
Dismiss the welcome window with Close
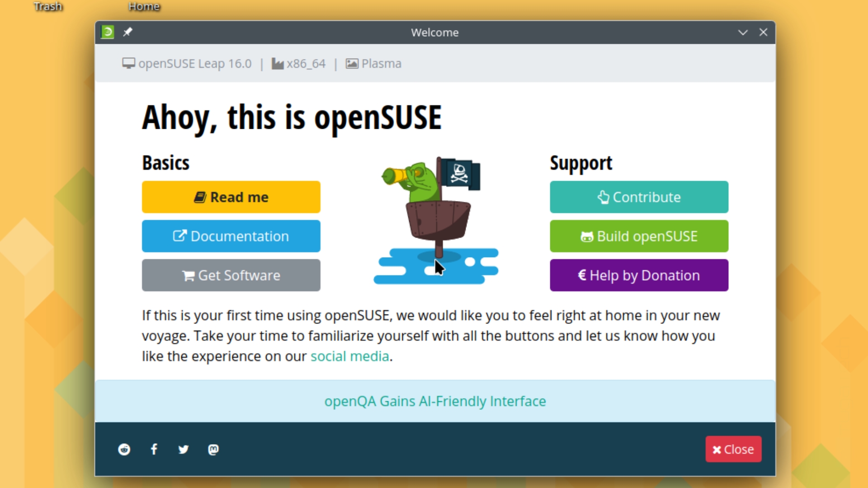(733, 449)
